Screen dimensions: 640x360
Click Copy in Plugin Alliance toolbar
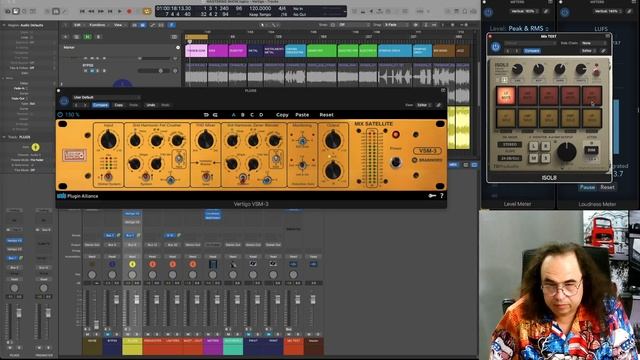282,115
